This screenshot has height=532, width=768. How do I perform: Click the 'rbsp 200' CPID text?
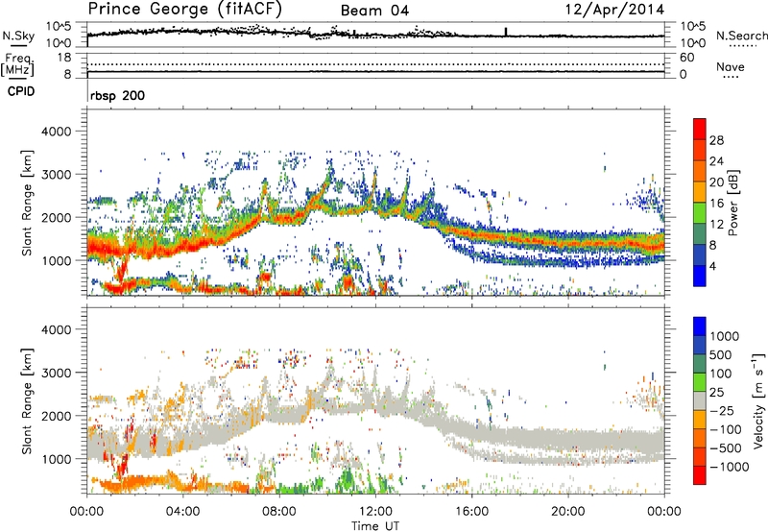[117, 95]
